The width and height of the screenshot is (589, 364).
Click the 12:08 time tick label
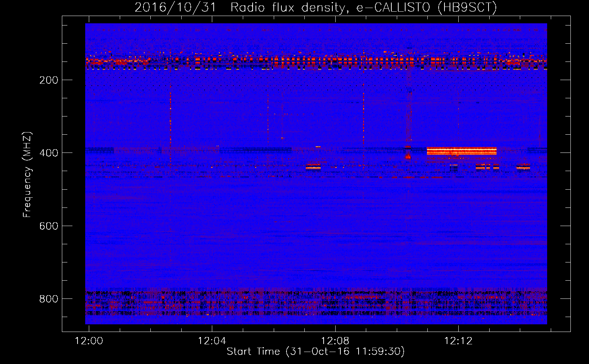pos(335,341)
